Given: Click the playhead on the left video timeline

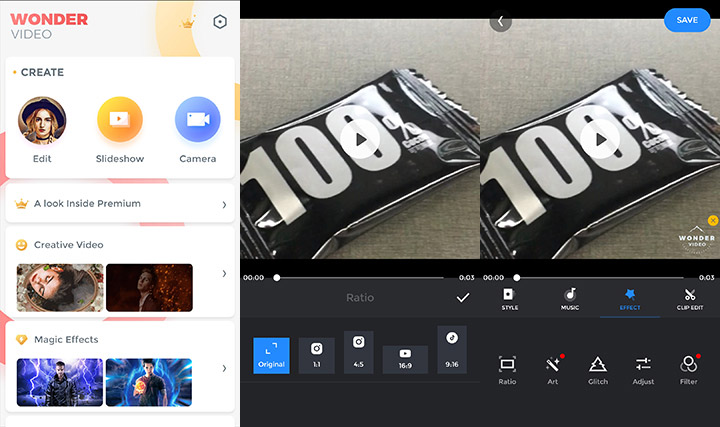Looking at the screenshot, I should (x=277, y=277).
